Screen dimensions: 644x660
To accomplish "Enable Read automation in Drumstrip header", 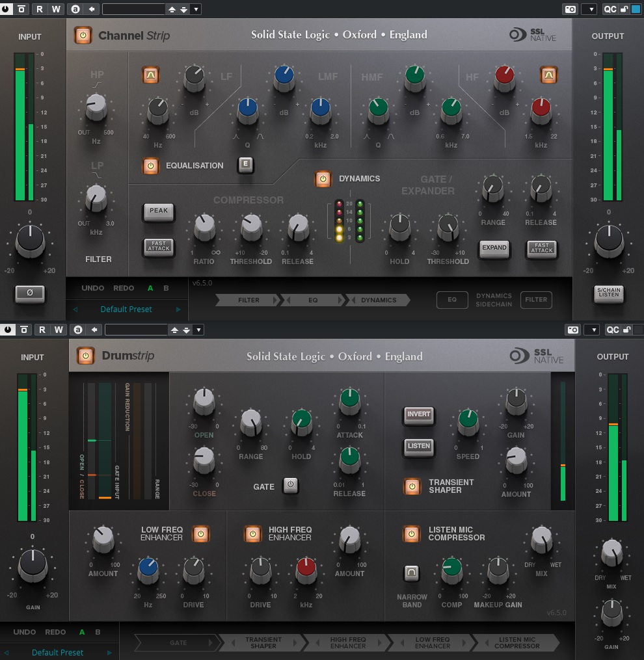I will pyautogui.click(x=42, y=330).
